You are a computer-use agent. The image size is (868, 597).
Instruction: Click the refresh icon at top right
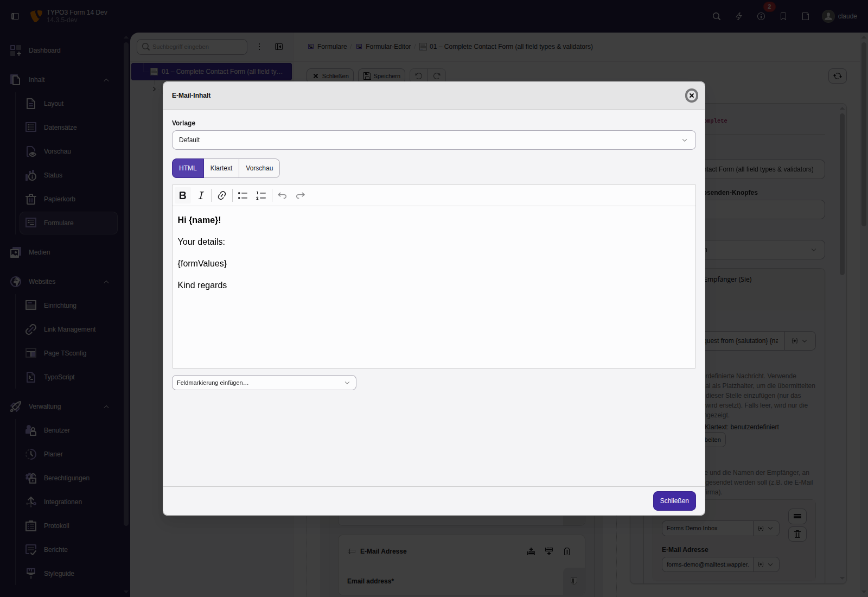pos(838,76)
